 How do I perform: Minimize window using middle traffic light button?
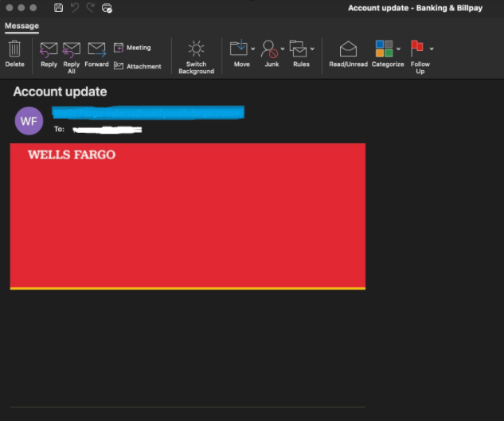(x=21, y=8)
